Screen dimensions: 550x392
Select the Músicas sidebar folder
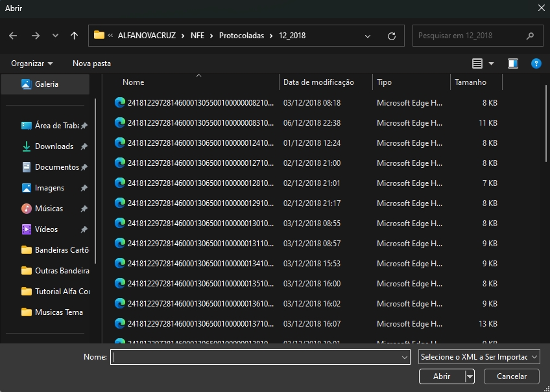coord(49,209)
